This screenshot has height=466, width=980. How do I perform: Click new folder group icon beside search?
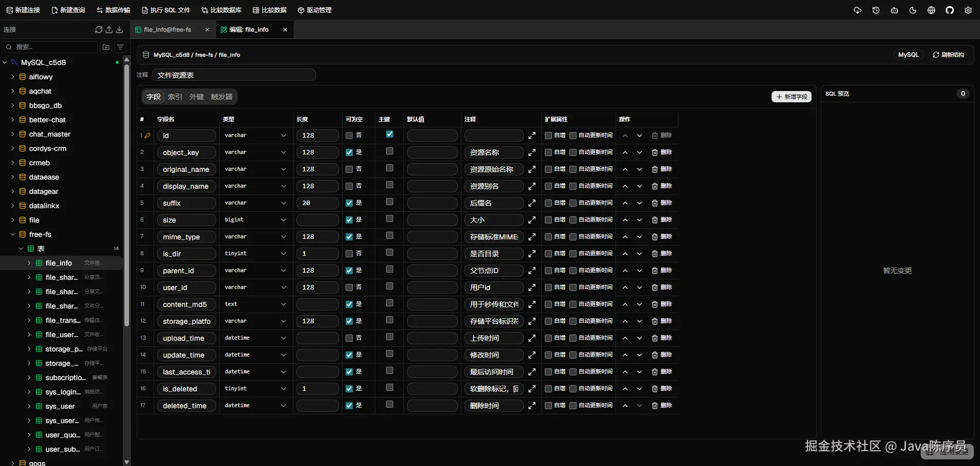tap(106, 47)
